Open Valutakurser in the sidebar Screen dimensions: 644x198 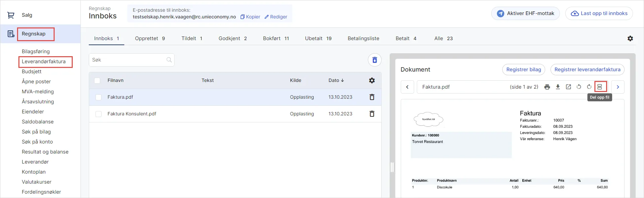(37, 182)
